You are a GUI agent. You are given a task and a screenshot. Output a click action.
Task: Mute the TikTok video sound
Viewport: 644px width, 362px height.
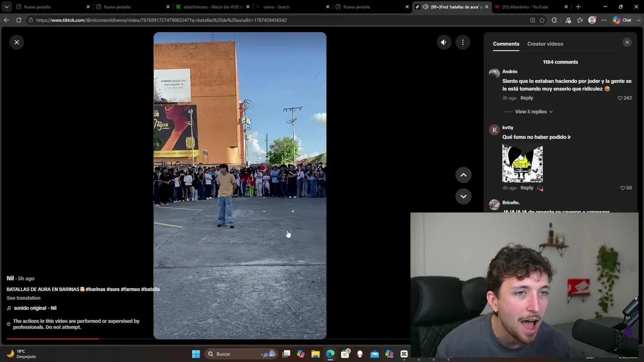(443, 43)
